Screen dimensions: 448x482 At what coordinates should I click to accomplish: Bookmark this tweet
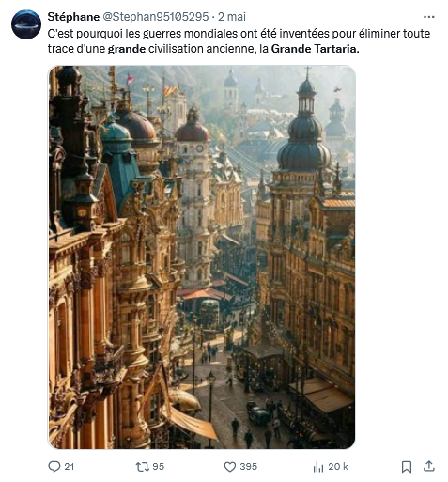click(407, 467)
